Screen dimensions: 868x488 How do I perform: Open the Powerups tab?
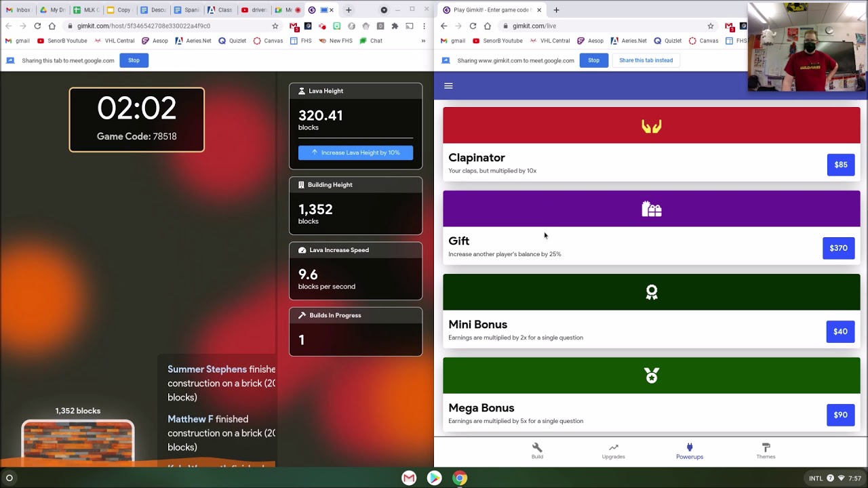click(690, 451)
